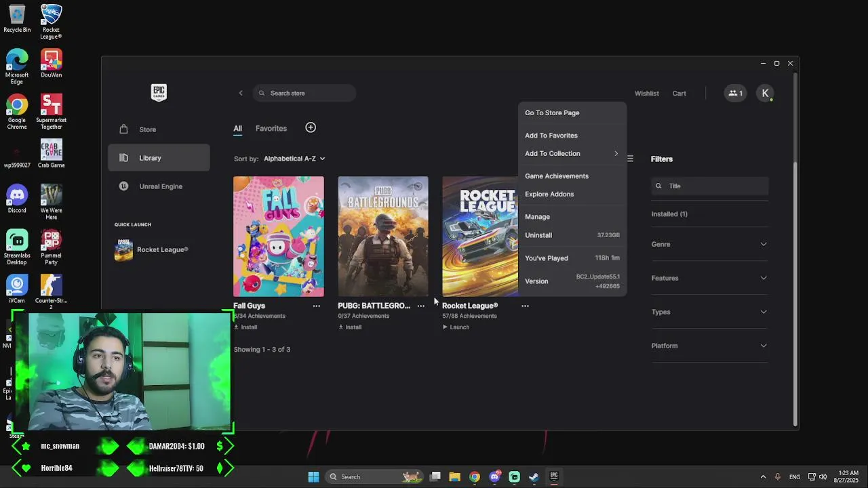868x488 pixels.
Task: Open the iVCam desktop shortcut
Action: click(x=17, y=289)
